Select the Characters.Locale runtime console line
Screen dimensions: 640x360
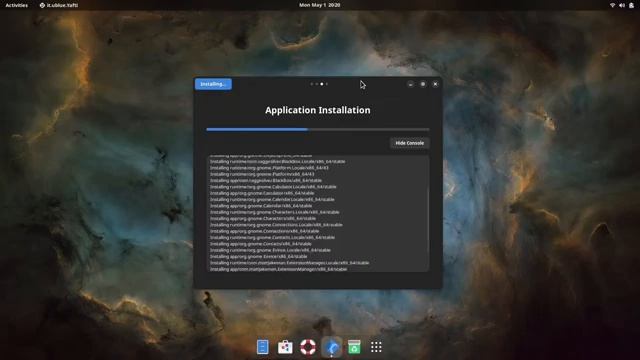point(275,212)
